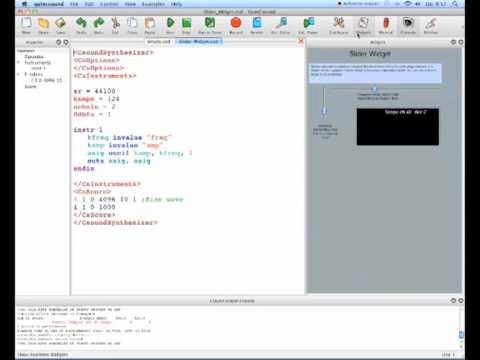Screen dimensions: 480x360
Task: Collapse the F-tables node in Inspector
Action: coord(19,74)
